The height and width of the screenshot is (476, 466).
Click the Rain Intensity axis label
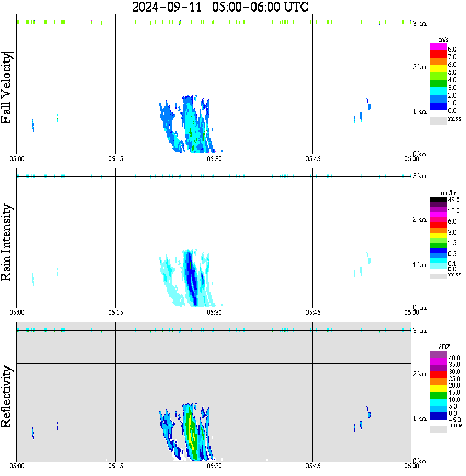(x=7, y=242)
